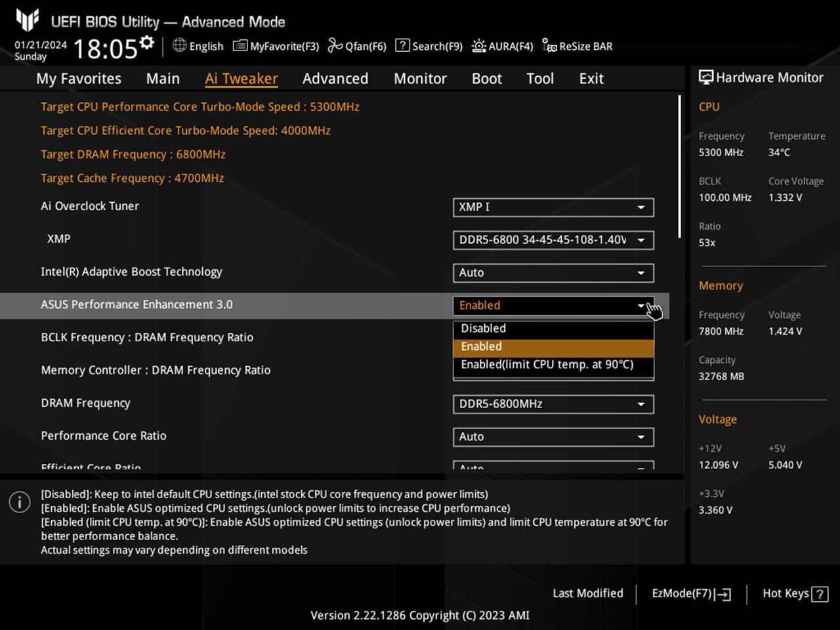
Task: Click the globe language icon
Action: coord(179,45)
